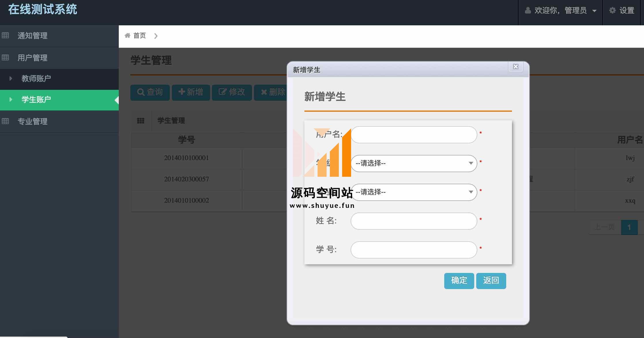
Task: Click the 查询 search button
Action: [x=150, y=92]
